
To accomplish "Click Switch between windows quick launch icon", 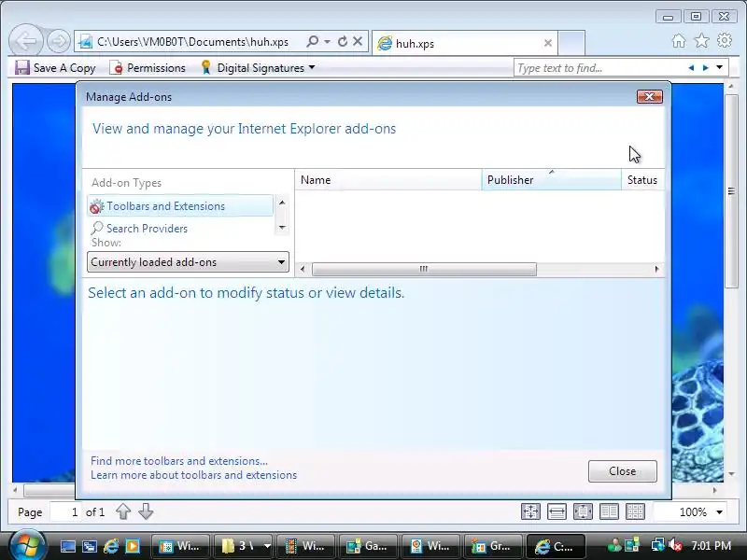I will [90, 546].
